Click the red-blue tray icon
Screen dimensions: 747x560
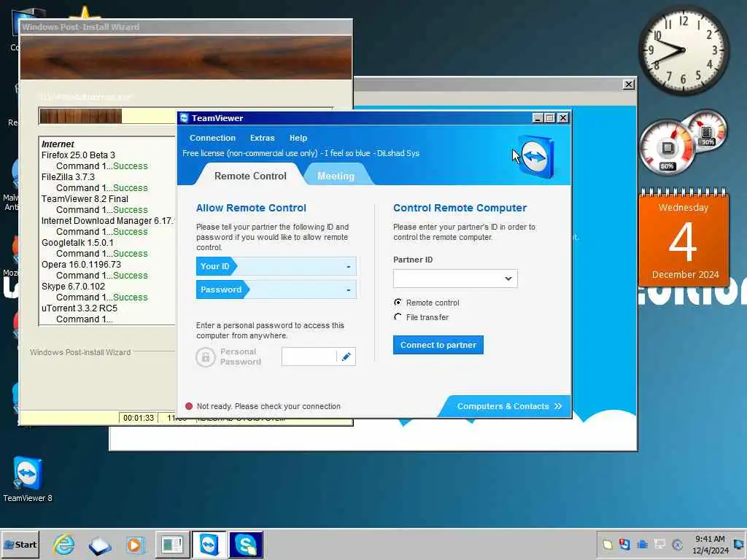pos(624,544)
